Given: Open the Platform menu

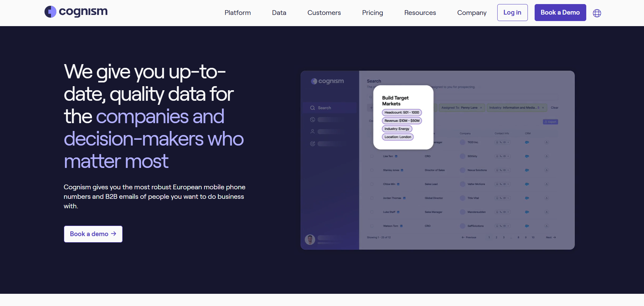Looking at the screenshot, I should click(x=238, y=13).
